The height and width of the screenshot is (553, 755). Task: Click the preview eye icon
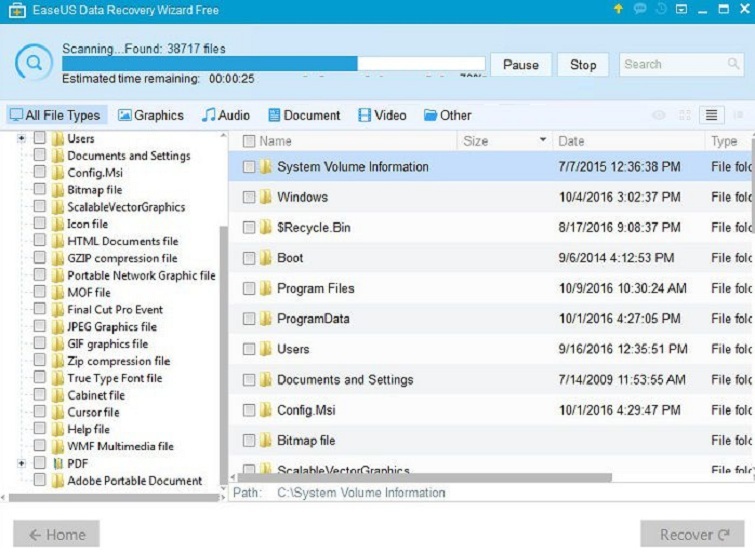point(659,115)
